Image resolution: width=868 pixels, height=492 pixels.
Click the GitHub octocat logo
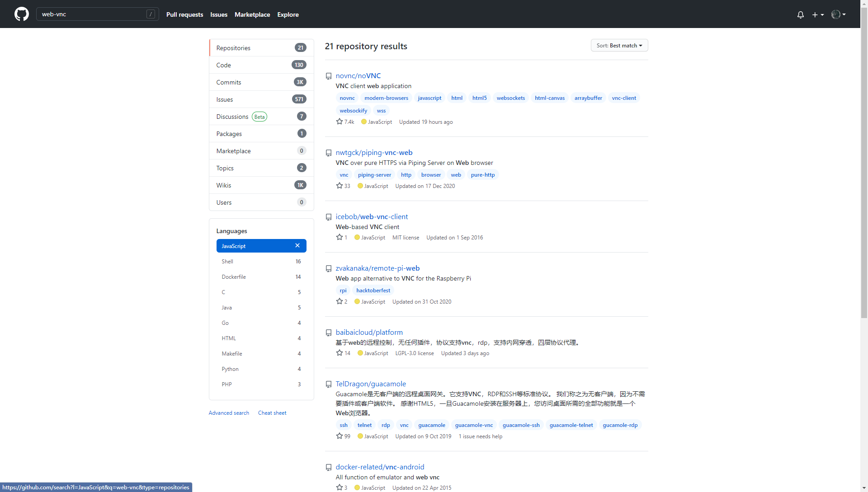tap(21, 14)
